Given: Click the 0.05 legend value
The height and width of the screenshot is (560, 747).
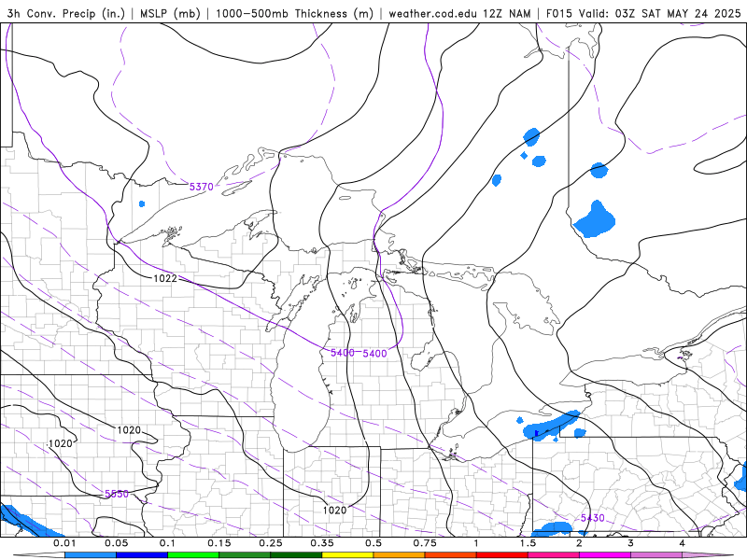Looking at the screenshot, I should click(x=116, y=543).
